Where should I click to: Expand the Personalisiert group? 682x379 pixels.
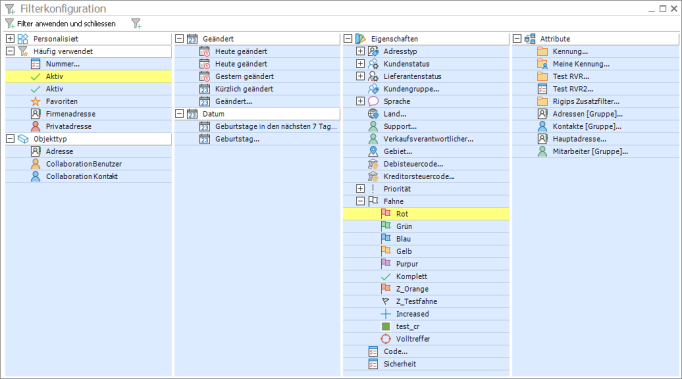pyautogui.click(x=10, y=39)
